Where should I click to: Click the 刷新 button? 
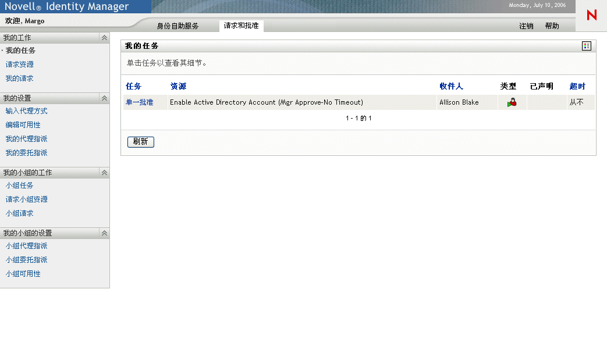coord(140,142)
